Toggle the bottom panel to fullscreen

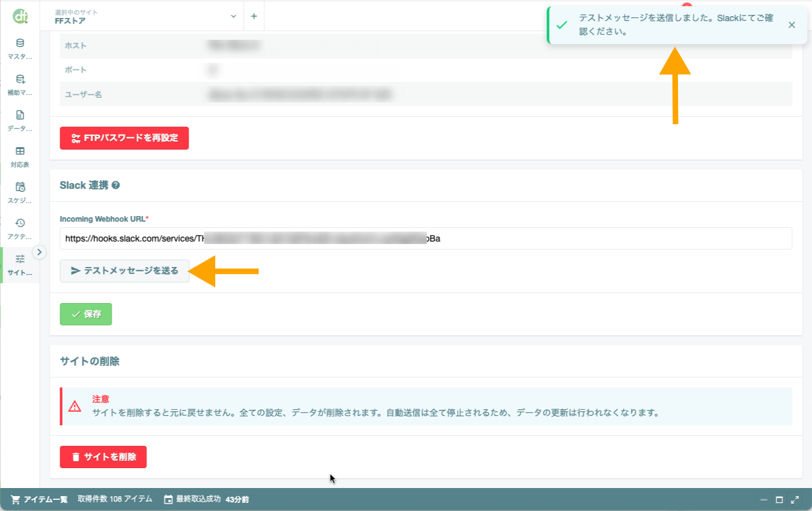tap(795, 499)
